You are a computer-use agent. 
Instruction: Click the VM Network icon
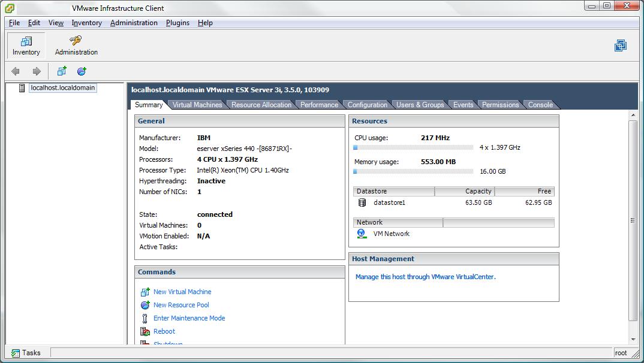click(362, 234)
